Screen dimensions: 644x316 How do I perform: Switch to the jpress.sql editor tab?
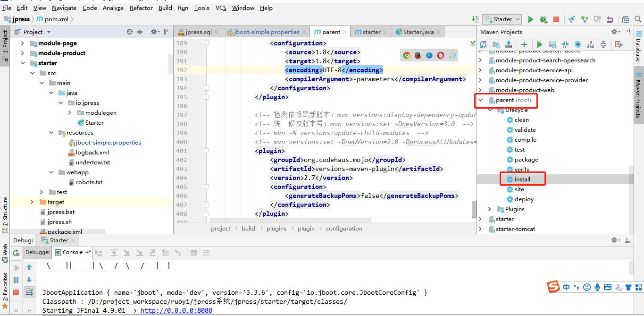(198, 32)
